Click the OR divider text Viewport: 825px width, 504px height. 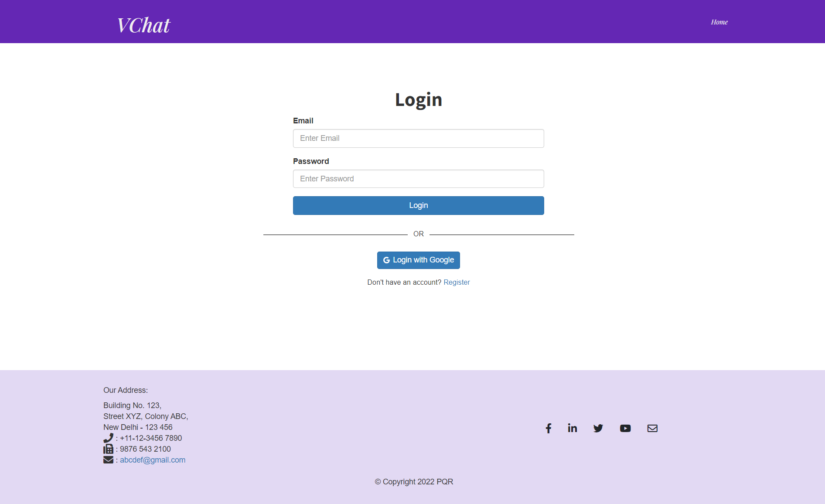click(418, 234)
